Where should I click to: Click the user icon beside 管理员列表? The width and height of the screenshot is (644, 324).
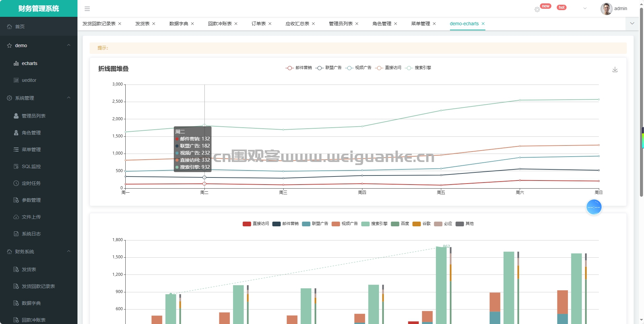tap(16, 116)
